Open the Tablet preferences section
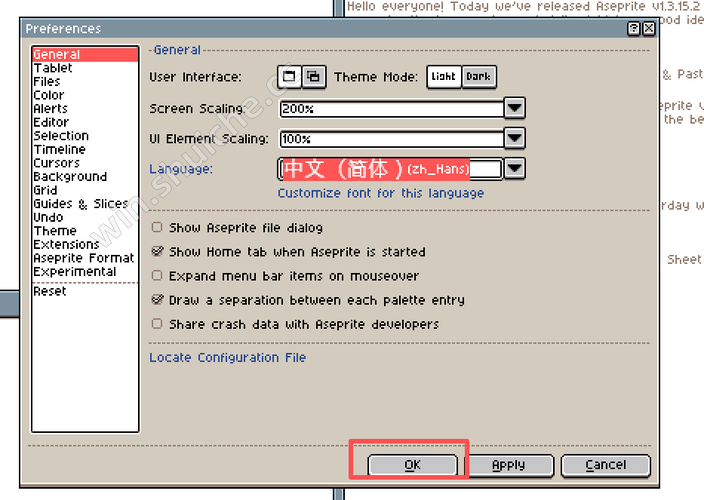The width and height of the screenshot is (704, 500). coord(85,68)
